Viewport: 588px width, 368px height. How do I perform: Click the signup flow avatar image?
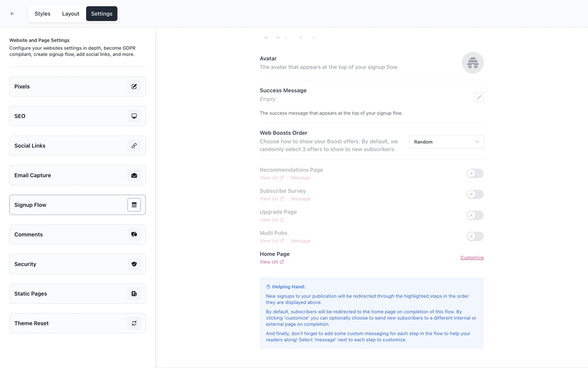473,63
